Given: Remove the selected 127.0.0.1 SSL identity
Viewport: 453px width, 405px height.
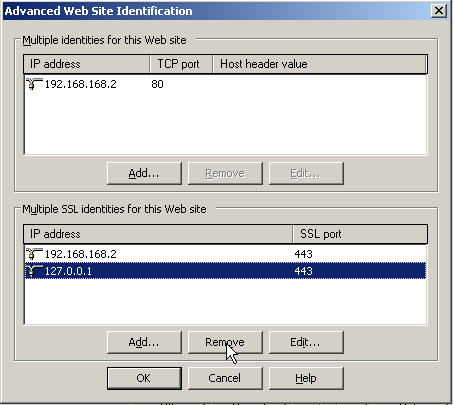Looking at the screenshot, I should [225, 342].
